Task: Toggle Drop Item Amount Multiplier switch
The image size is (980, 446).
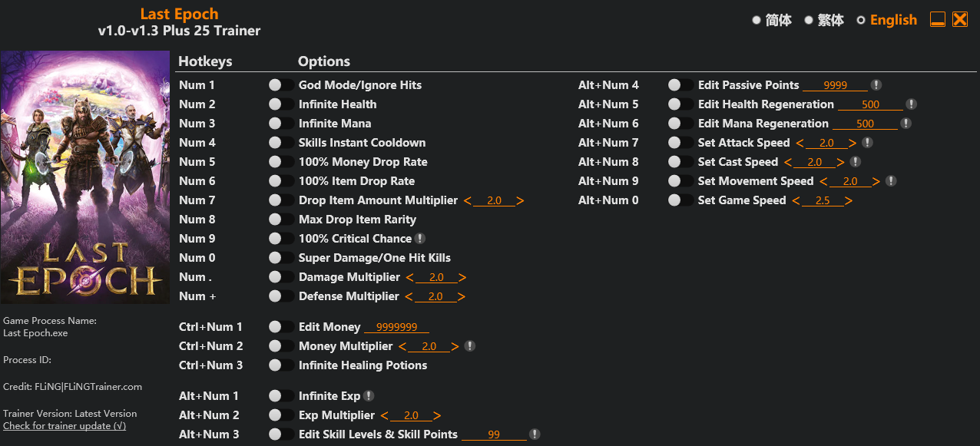Action: (281, 200)
